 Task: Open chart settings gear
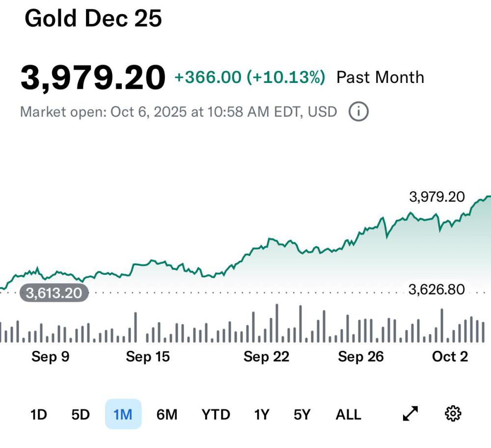[x=453, y=414]
